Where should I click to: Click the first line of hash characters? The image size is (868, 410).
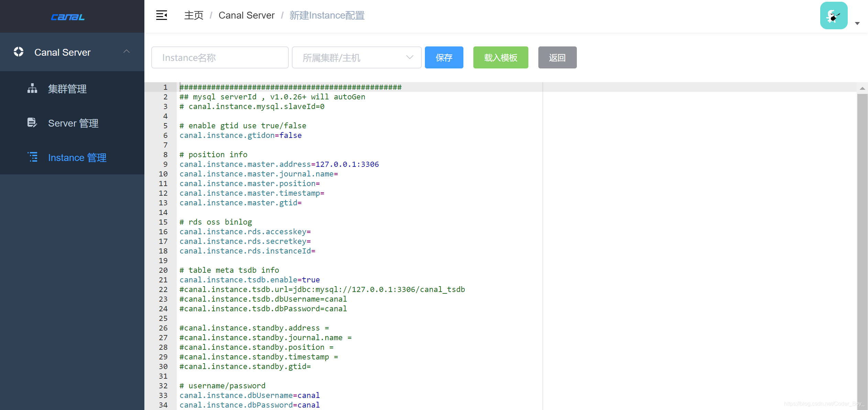pos(290,87)
